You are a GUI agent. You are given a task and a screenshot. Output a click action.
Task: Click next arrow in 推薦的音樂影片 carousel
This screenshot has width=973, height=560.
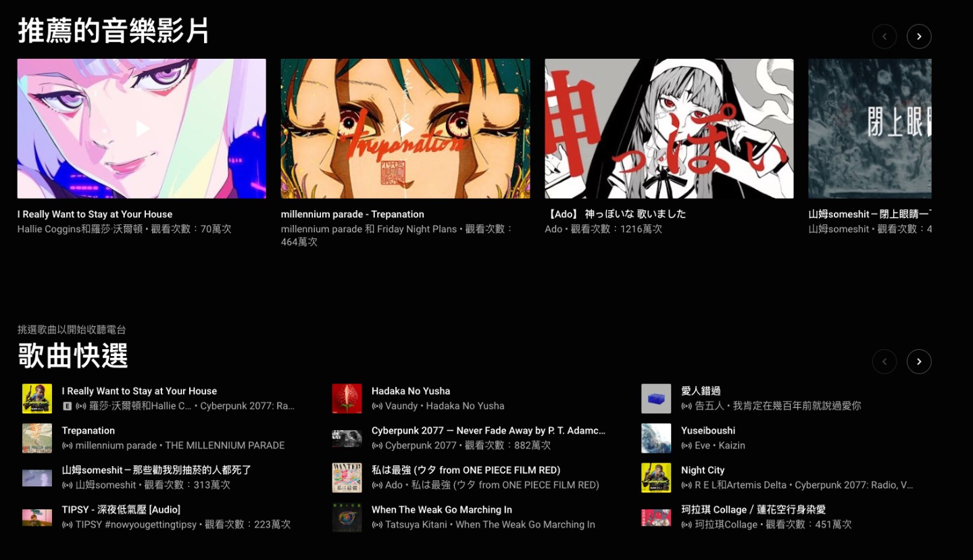[x=919, y=36]
